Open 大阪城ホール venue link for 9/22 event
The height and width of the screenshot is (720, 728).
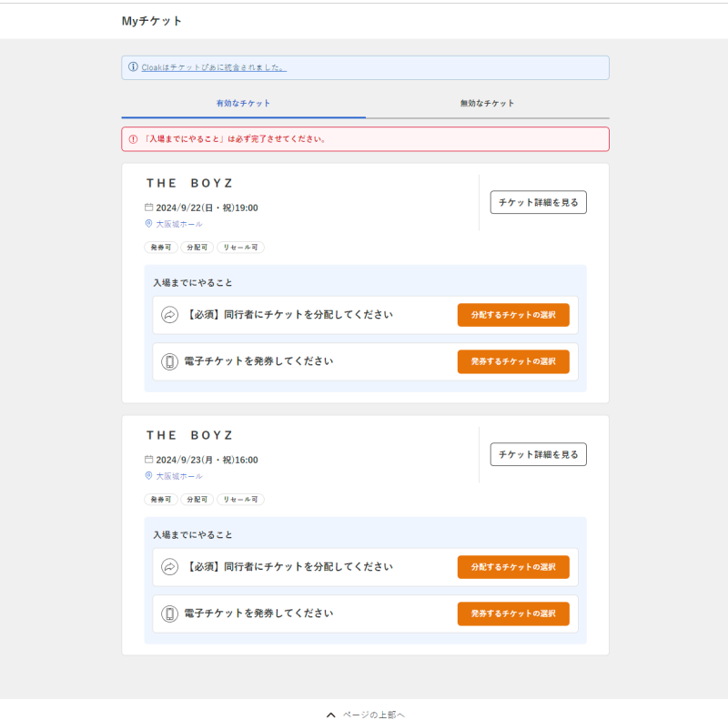[179, 224]
